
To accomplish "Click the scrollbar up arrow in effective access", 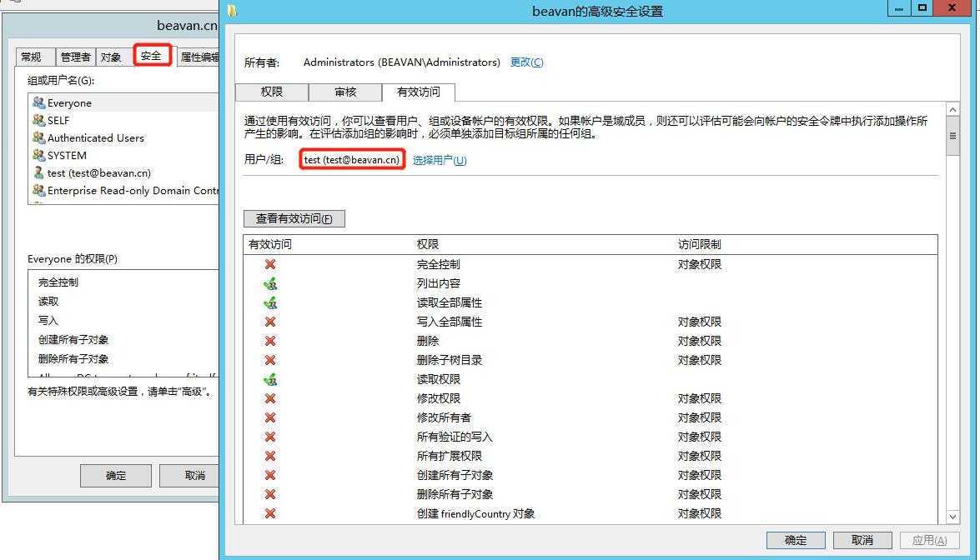I will pyautogui.click(x=952, y=110).
